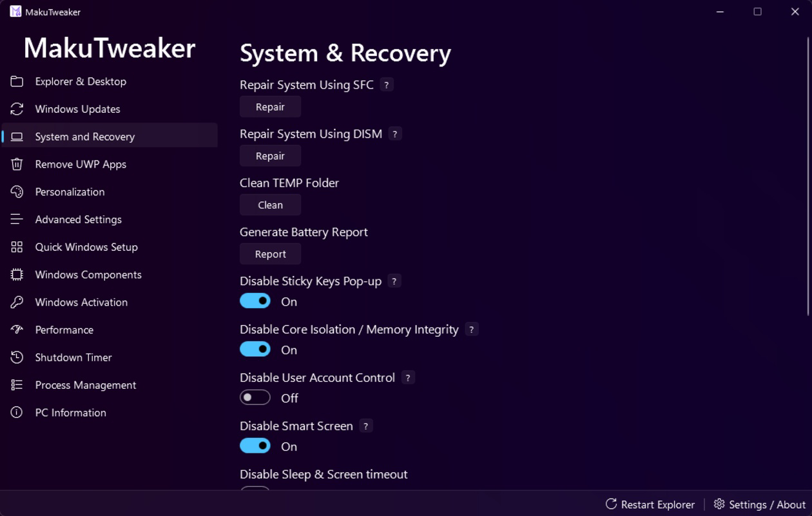Open Quick Windows Setup page
This screenshot has width=812, height=516.
(x=110, y=247)
